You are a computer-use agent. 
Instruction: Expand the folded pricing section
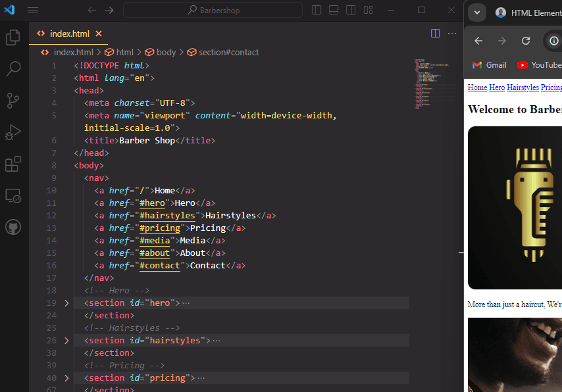coord(66,378)
